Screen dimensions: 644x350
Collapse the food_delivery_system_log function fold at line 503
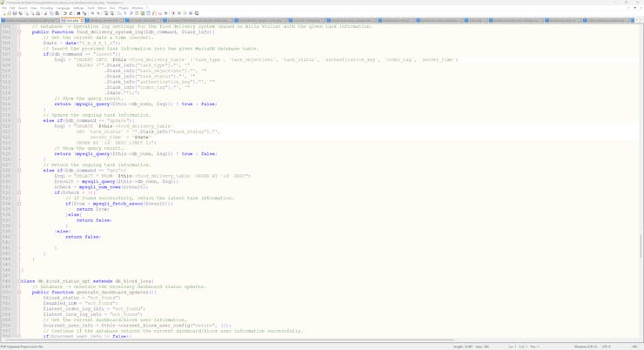click(x=19, y=32)
